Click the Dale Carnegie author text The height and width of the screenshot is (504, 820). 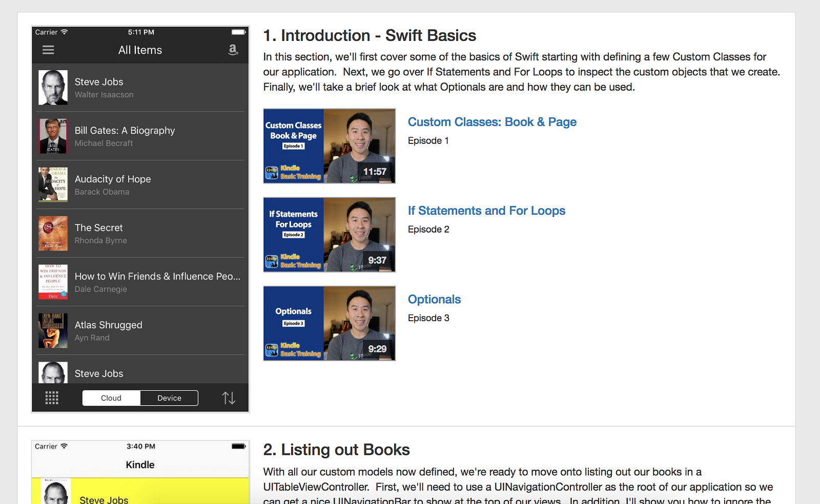click(101, 289)
